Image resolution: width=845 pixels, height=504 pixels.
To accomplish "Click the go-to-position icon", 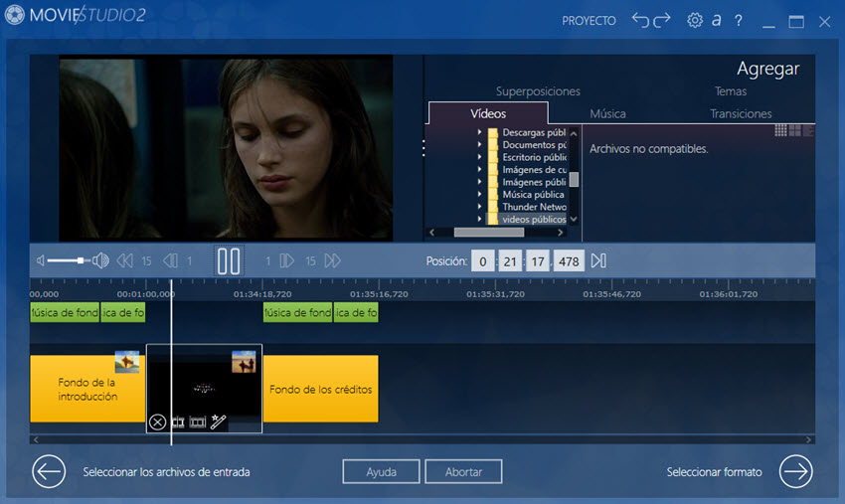I will pyautogui.click(x=598, y=260).
